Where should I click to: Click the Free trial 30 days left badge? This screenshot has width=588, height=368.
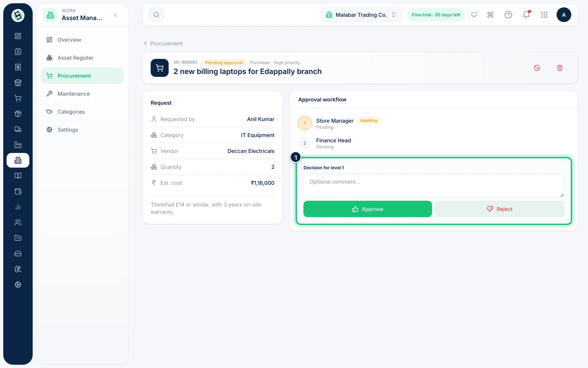436,15
